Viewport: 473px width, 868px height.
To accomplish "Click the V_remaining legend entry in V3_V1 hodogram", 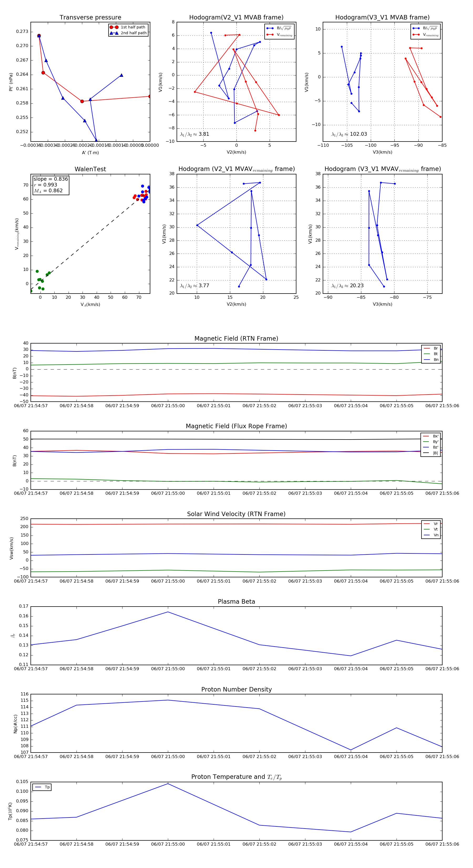I will click(x=425, y=35).
